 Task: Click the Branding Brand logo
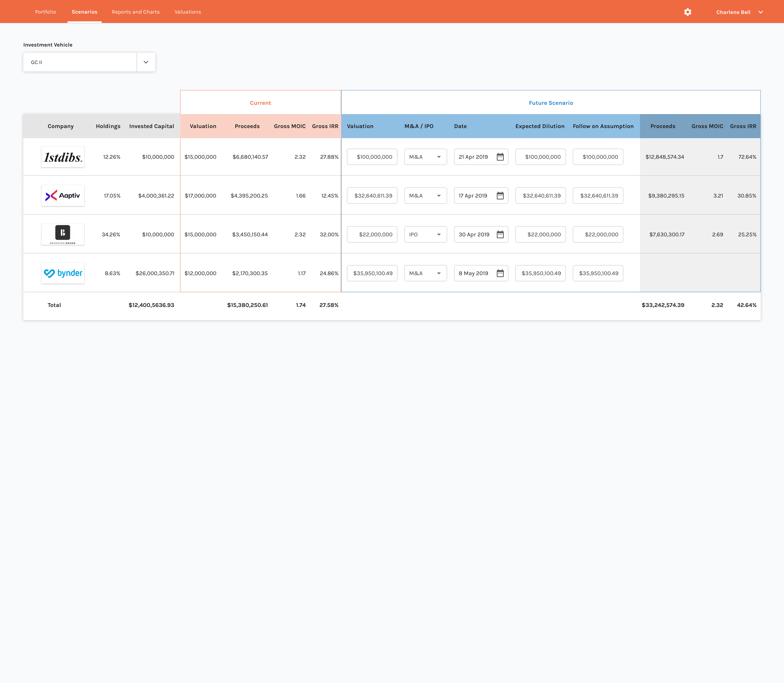63,234
